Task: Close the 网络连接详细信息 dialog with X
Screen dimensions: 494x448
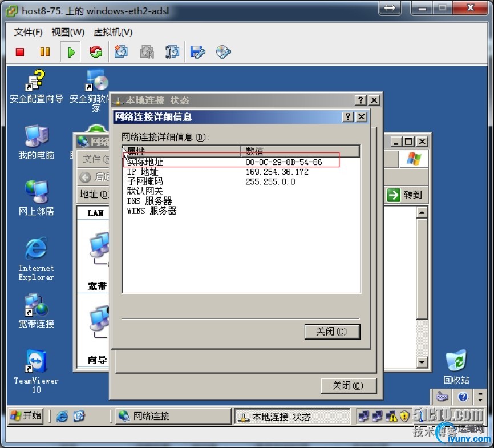Action: pos(362,116)
